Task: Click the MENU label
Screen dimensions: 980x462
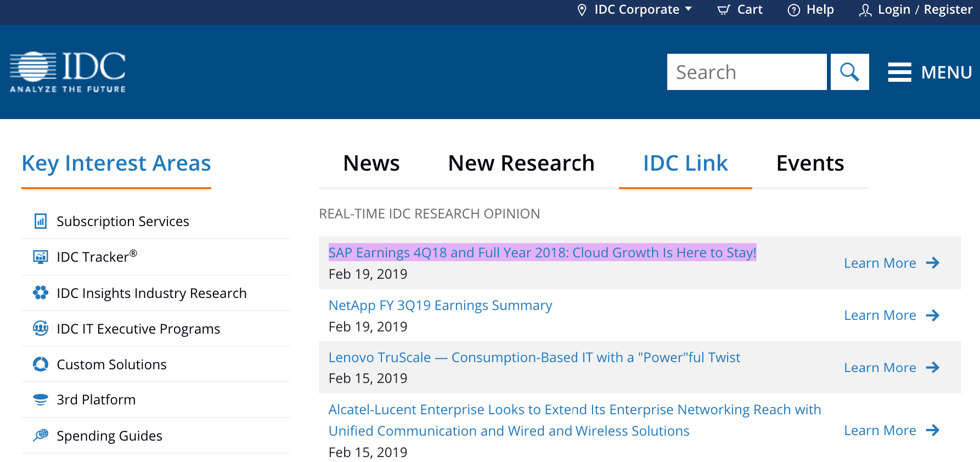Action: point(947,72)
